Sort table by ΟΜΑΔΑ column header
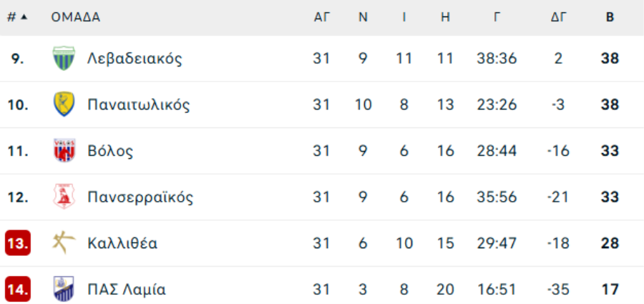Image resolution: width=644 pixels, height=304 pixels. coord(76,17)
